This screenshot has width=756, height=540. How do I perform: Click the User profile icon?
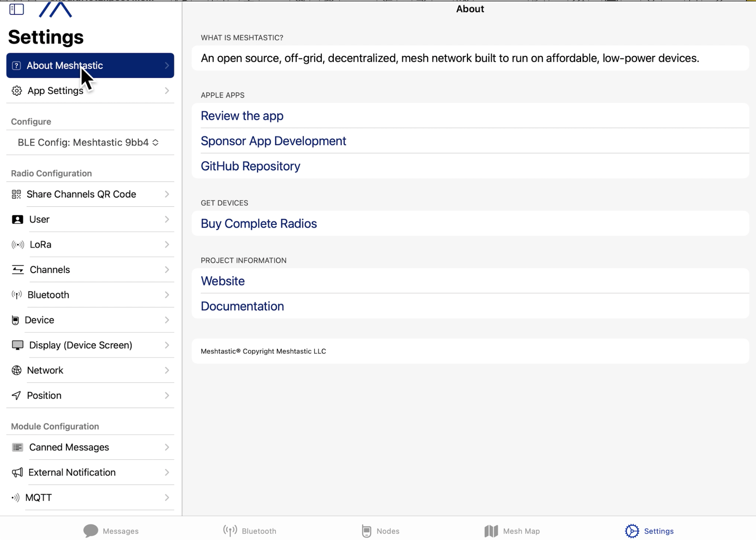pyautogui.click(x=17, y=219)
